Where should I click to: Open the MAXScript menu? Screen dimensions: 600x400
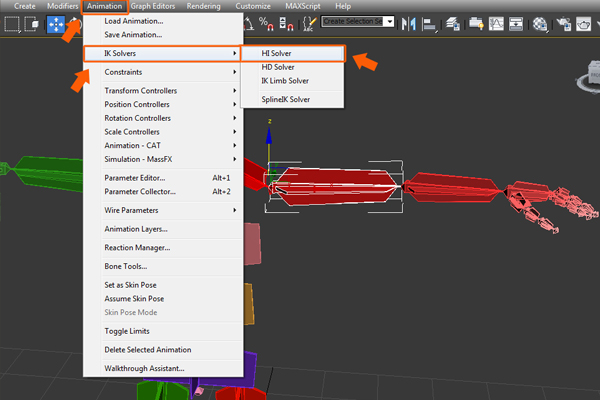point(303,6)
